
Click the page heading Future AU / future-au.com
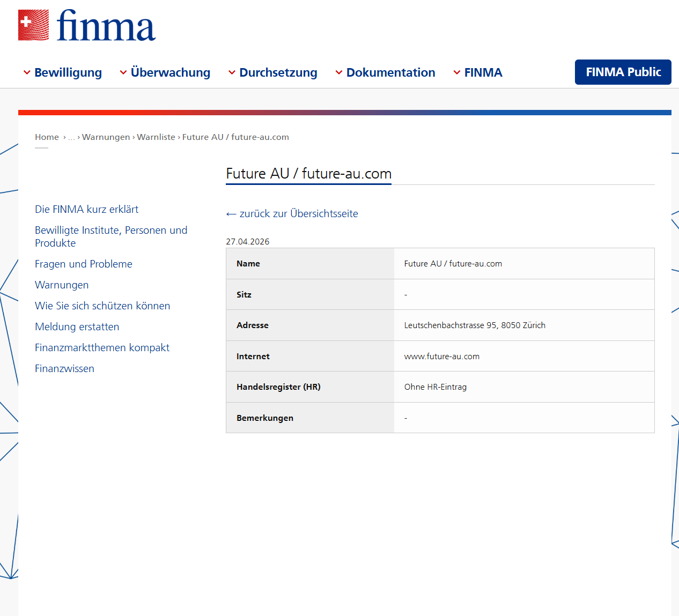(308, 174)
